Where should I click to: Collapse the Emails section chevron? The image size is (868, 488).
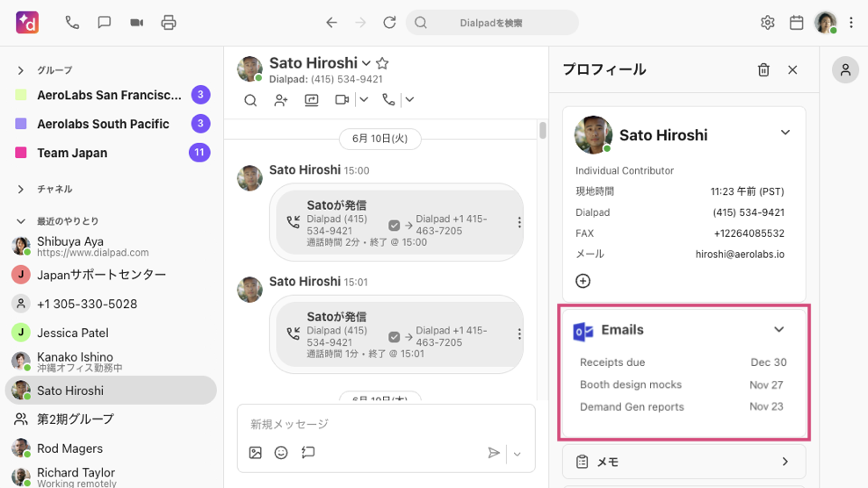(778, 330)
